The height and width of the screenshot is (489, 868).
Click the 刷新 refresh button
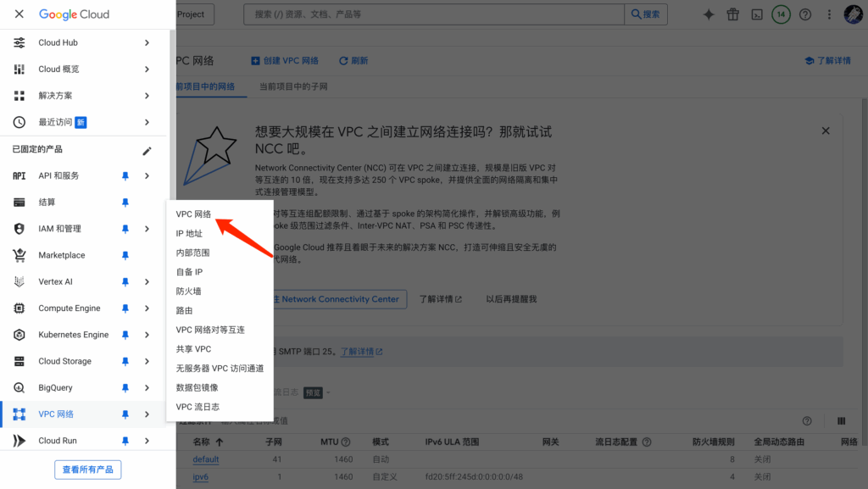tap(353, 61)
